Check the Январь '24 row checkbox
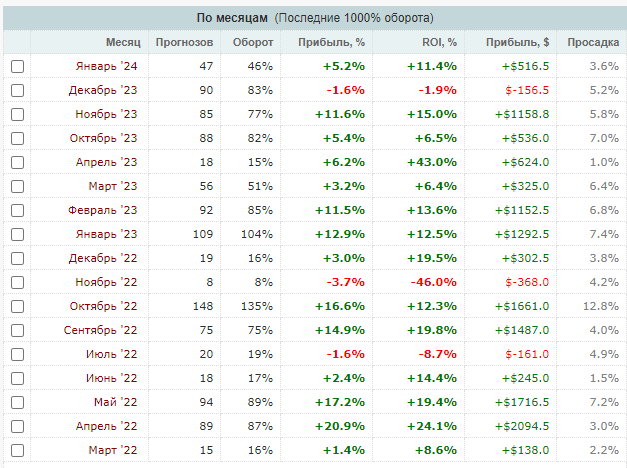 point(17,66)
